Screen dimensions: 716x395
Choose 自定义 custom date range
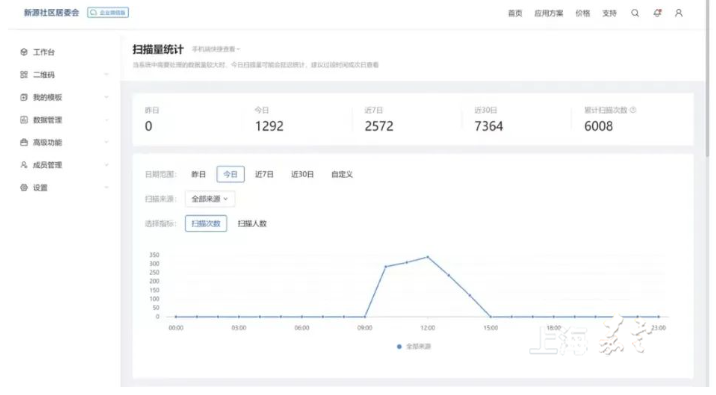click(342, 174)
